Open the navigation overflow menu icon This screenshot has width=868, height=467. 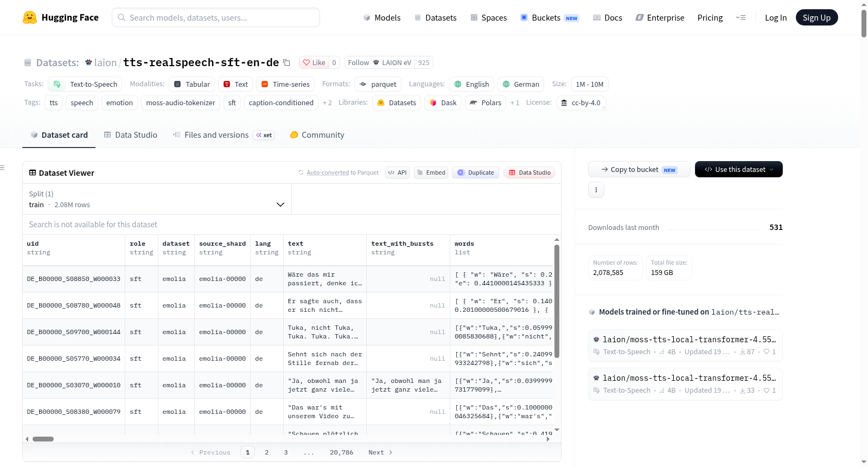(x=741, y=17)
